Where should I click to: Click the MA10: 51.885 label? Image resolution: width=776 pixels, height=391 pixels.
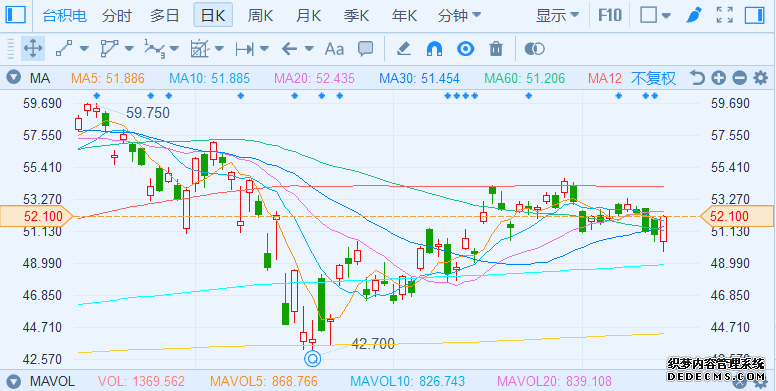pyautogui.click(x=209, y=78)
